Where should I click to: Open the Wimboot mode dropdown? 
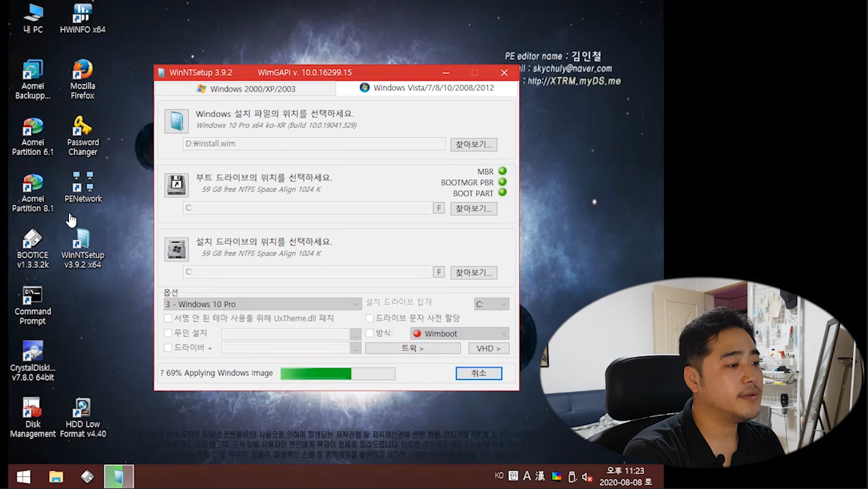[x=459, y=333]
